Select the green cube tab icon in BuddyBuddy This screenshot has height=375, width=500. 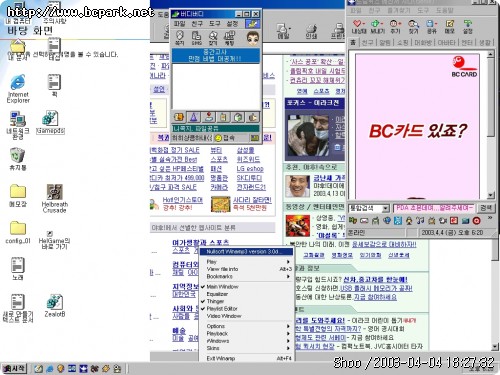point(238,117)
